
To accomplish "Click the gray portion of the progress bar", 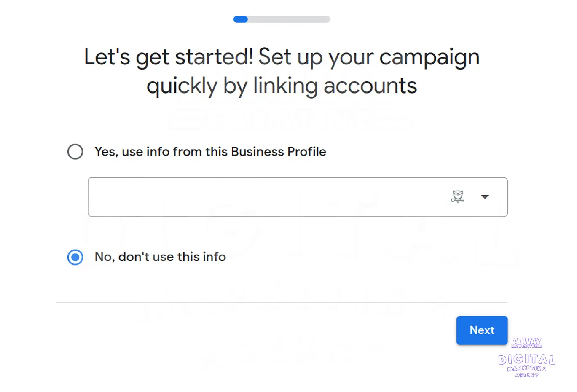I will [291, 19].
